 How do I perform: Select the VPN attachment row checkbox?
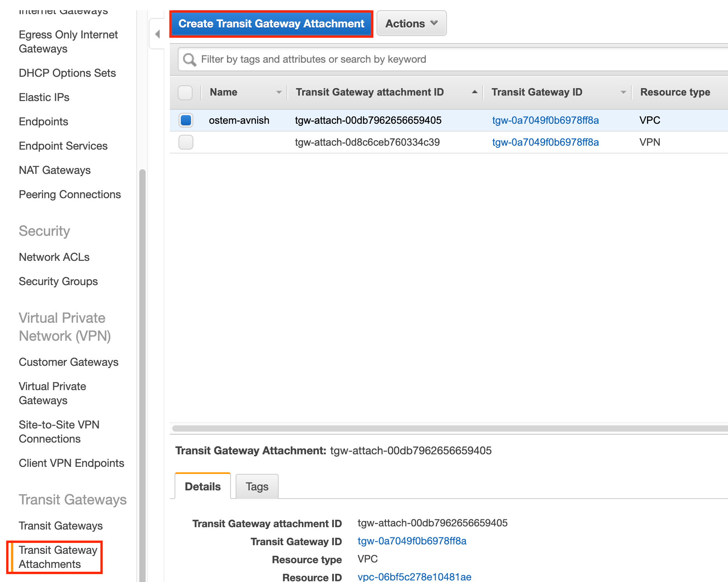pyautogui.click(x=186, y=142)
